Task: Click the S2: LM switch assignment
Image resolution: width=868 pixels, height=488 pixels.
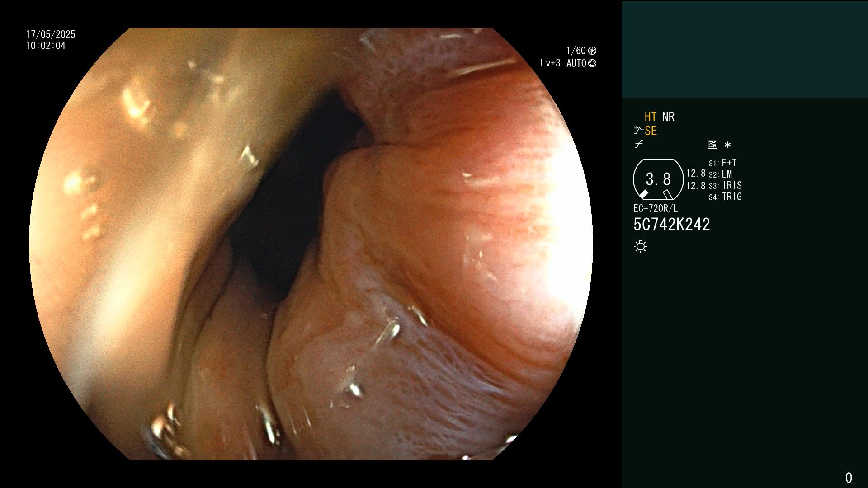Action: [721, 174]
